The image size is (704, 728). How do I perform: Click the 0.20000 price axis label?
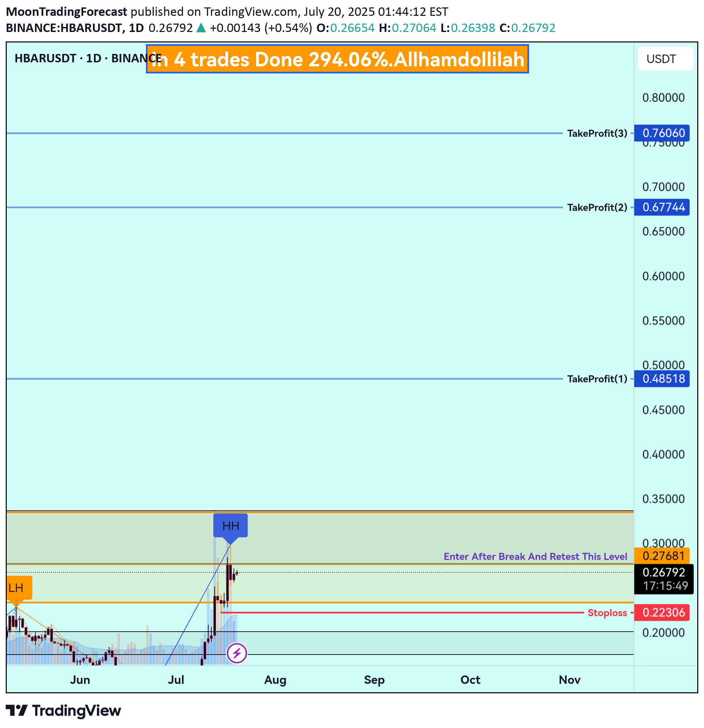(x=664, y=633)
